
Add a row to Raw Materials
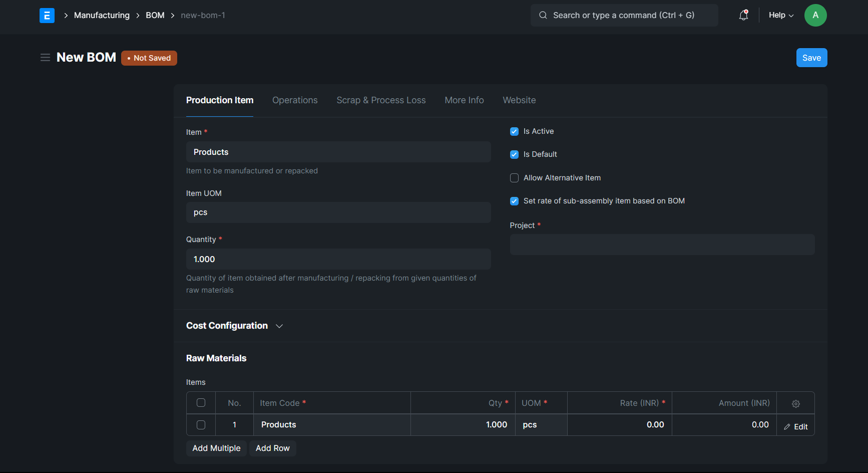pyautogui.click(x=272, y=448)
